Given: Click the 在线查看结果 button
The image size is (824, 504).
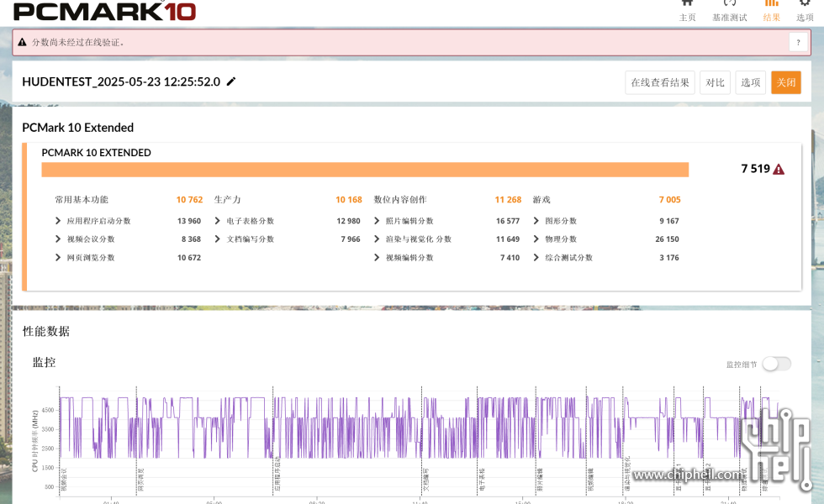Looking at the screenshot, I should (x=660, y=82).
